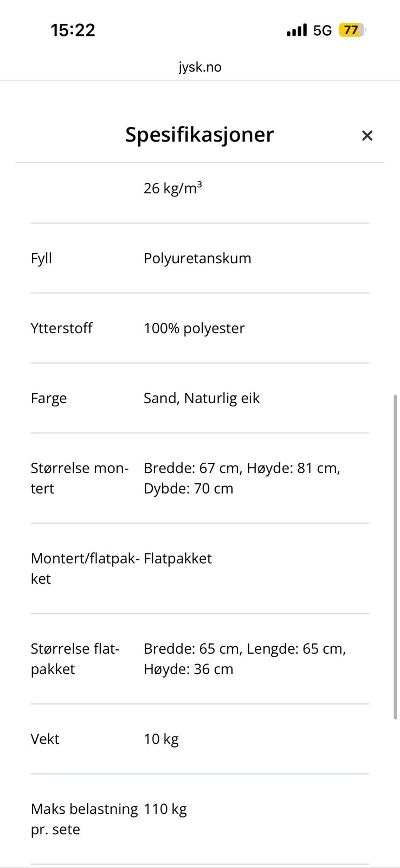Viewport: 400px width, 868px height.
Task: Tap the 5G network indicator
Action: pyautogui.click(x=322, y=30)
